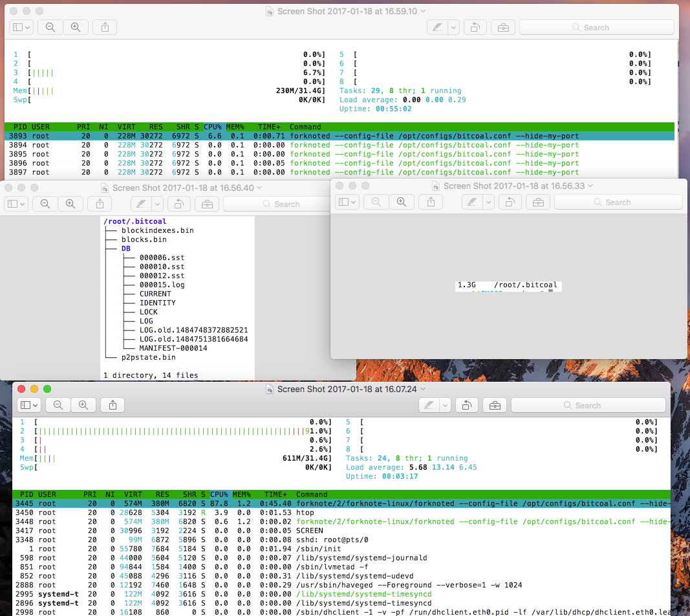The height and width of the screenshot is (616, 690).
Task: Open title dropdown of Screen Shot 16.56.33
Action: click(x=590, y=186)
